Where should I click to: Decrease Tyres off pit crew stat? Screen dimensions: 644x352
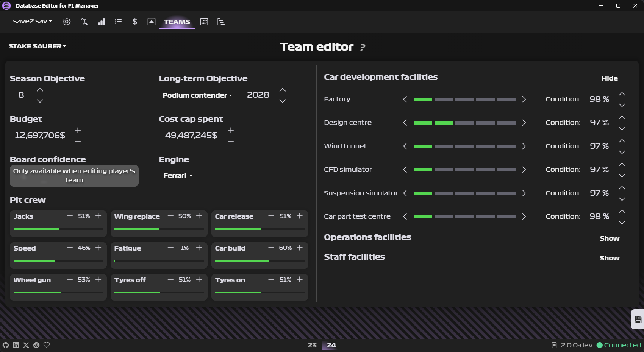coord(170,279)
